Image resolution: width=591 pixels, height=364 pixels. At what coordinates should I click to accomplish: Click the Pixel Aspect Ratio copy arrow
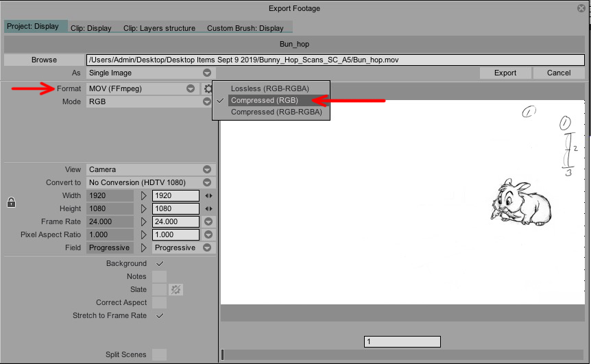pyautogui.click(x=143, y=234)
